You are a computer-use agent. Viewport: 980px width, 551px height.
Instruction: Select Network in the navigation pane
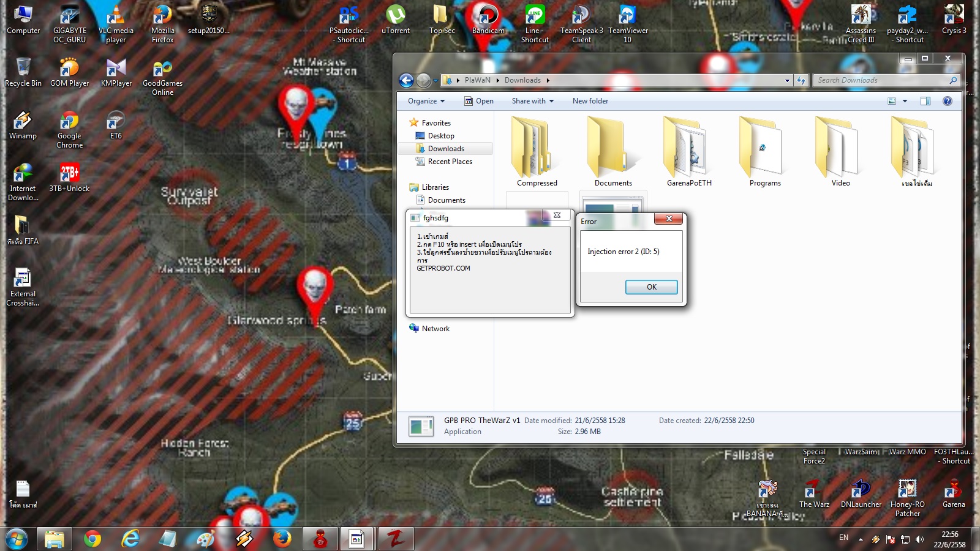(x=435, y=329)
